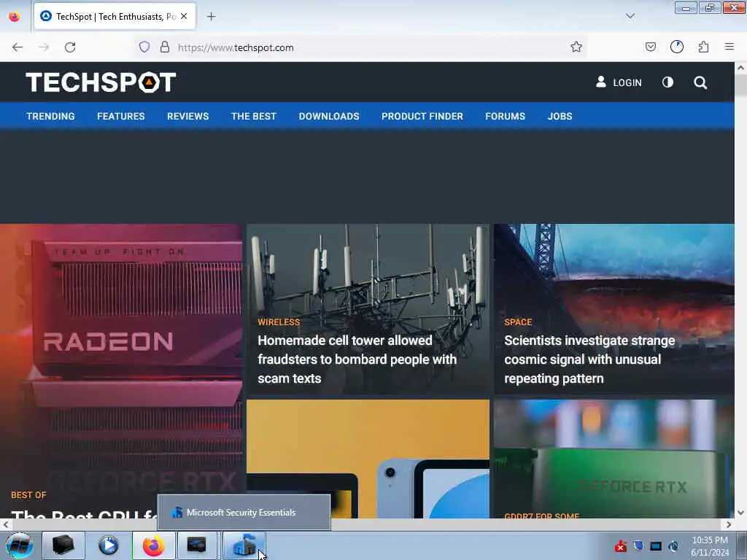747x560 pixels.
Task: Open the strange cosmic signal article
Action: point(589,359)
